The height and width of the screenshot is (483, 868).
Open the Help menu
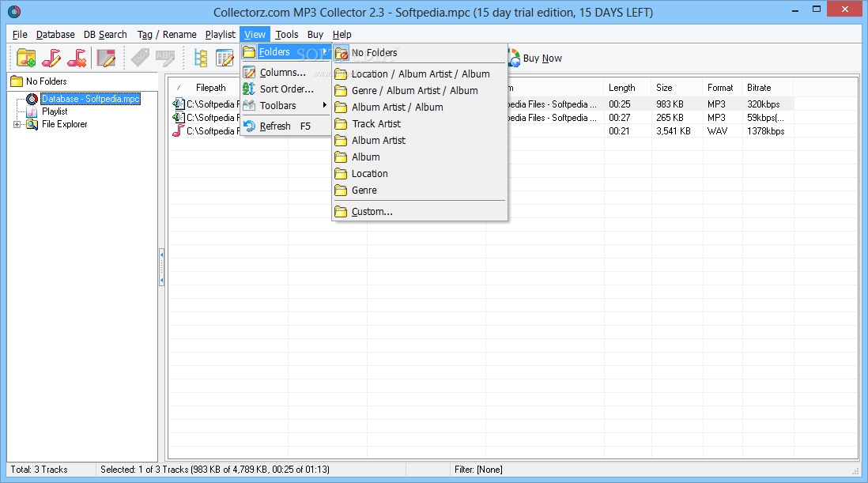click(342, 34)
